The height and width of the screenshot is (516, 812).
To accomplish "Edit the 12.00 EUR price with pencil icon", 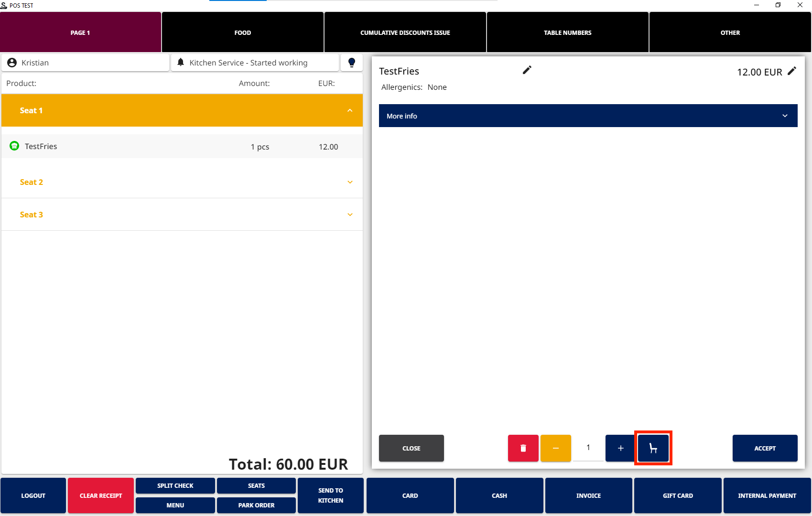I will click(x=792, y=71).
